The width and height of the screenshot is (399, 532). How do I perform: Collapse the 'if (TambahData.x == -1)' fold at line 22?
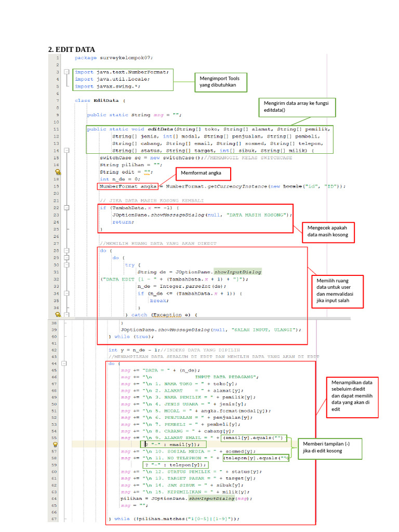pyautogui.click(x=67, y=208)
